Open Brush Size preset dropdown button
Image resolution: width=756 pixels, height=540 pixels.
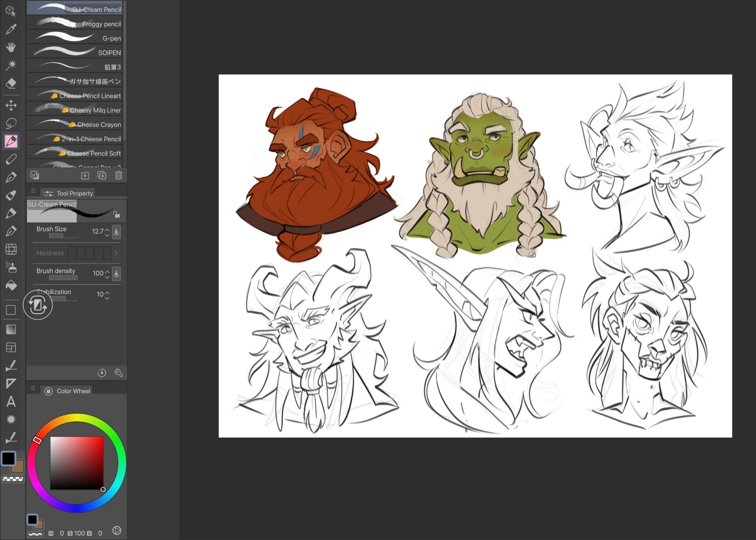coord(116,232)
